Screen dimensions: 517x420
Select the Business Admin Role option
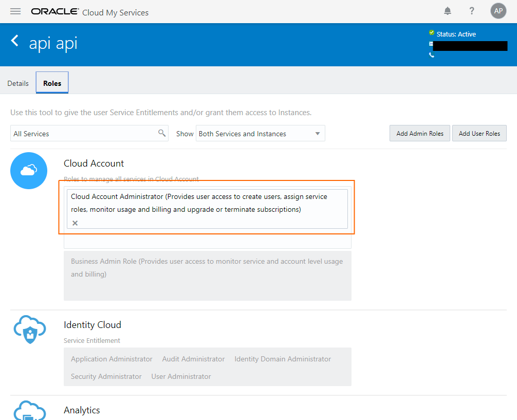click(207, 267)
